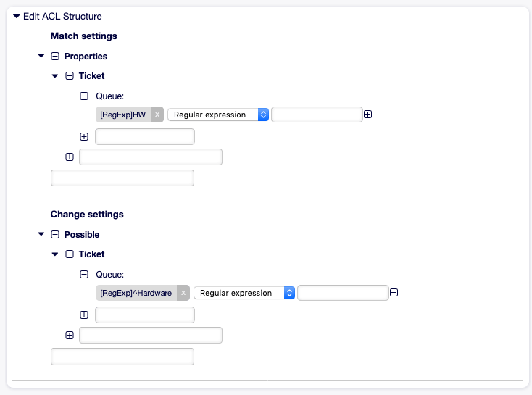532x395 pixels.
Task: Click the value input after ^Hardware dropdown
Action: point(343,293)
